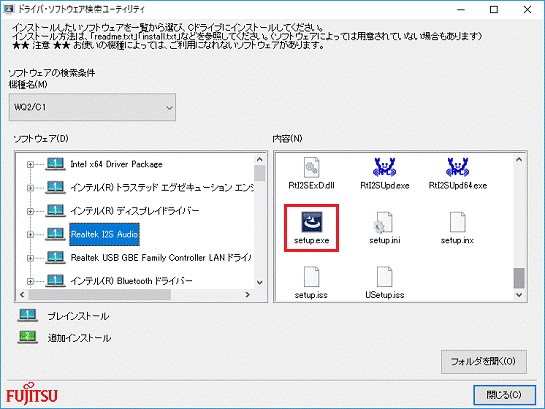Screen dimensions: 545x409
Task: Maximize the ドライバ・ソフトウェア検索ユーティリティ window
Action: (x=494, y=9)
